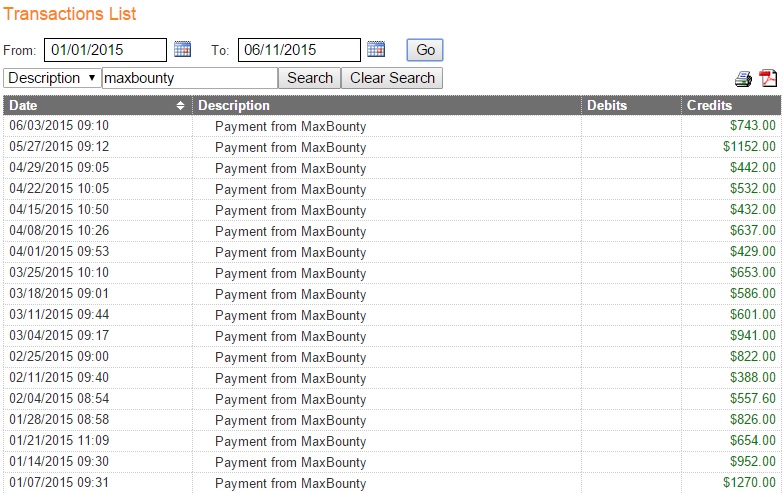This screenshot has height=493, width=783.
Task: Click the Debits column header
Action: (x=607, y=105)
